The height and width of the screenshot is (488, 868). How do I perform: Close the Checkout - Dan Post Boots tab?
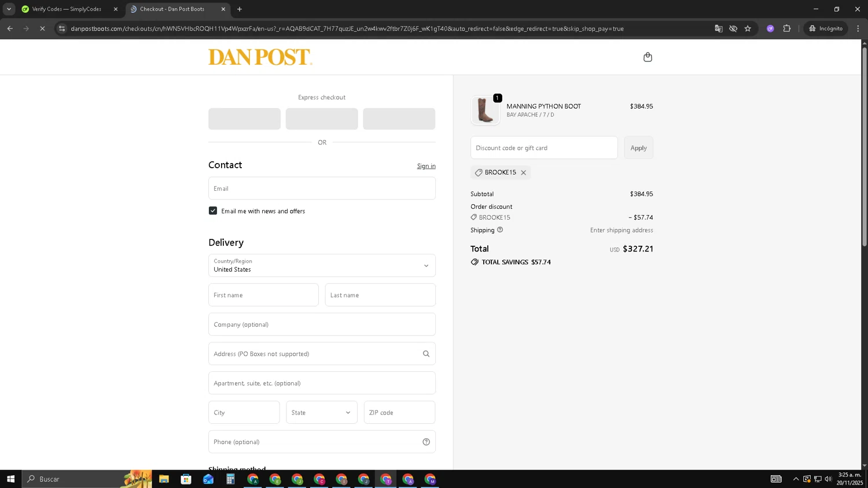[x=223, y=9]
